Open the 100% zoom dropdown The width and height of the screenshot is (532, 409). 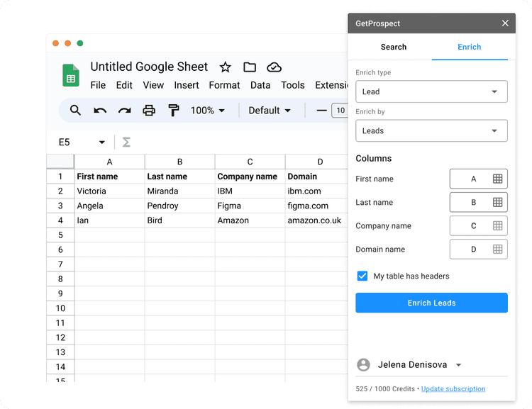click(208, 111)
